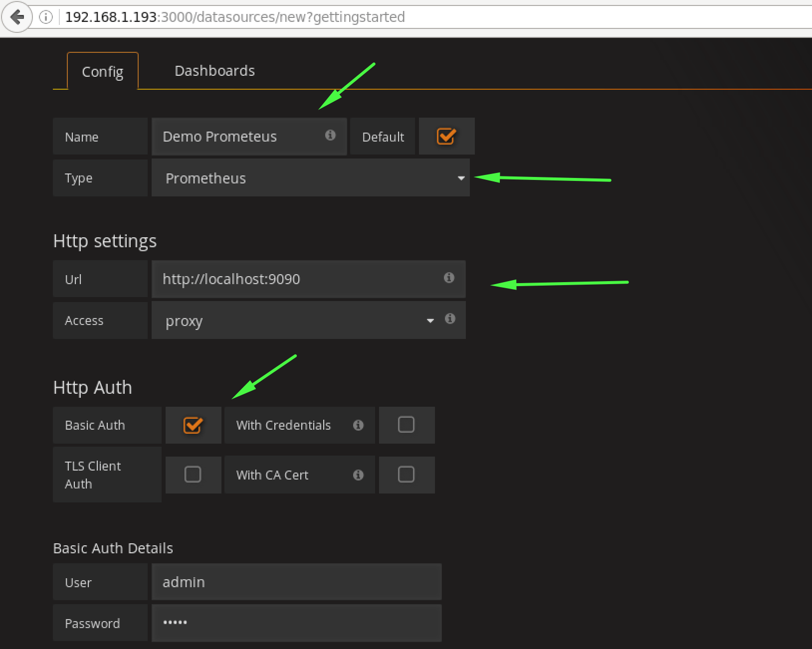Click With CA Cert info icon
This screenshot has height=649, width=812.
tap(358, 475)
